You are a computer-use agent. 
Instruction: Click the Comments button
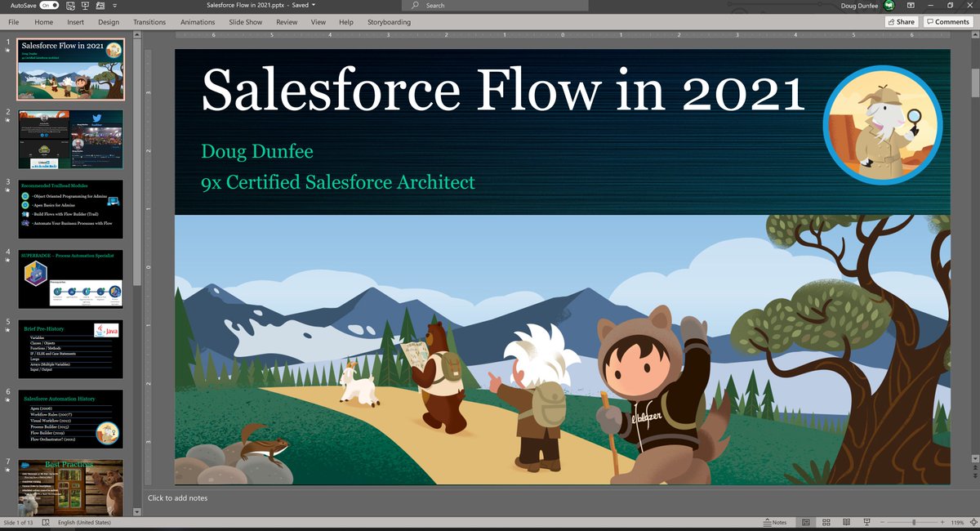click(947, 22)
